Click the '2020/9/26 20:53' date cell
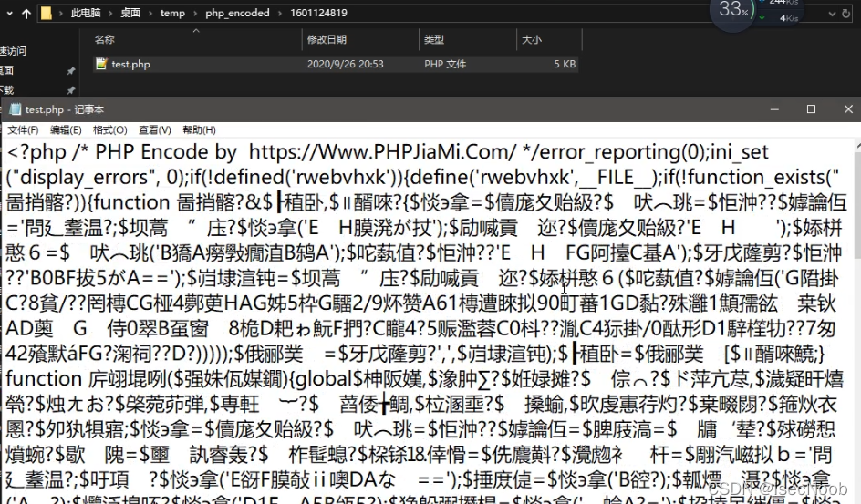This screenshot has width=861, height=504. point(345,64)
